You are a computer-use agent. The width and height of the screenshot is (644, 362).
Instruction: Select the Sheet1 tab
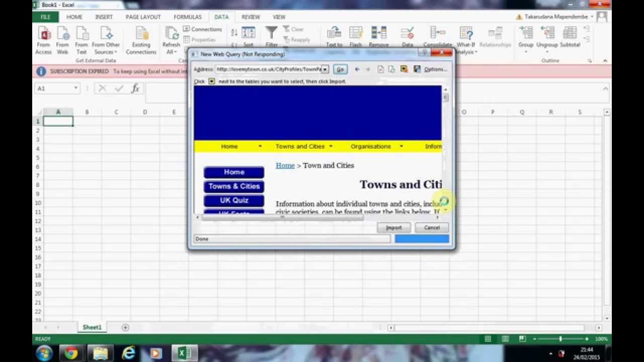[92, 327]
